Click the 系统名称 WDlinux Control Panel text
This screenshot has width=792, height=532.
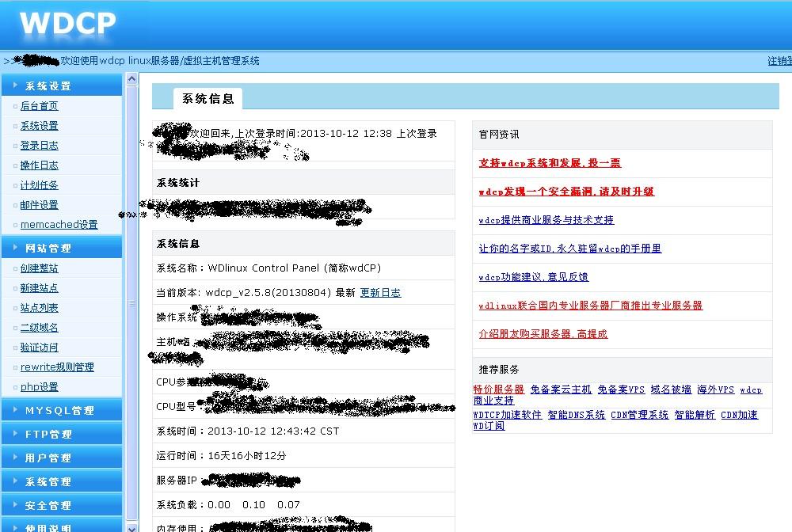[x=268, y=268]
